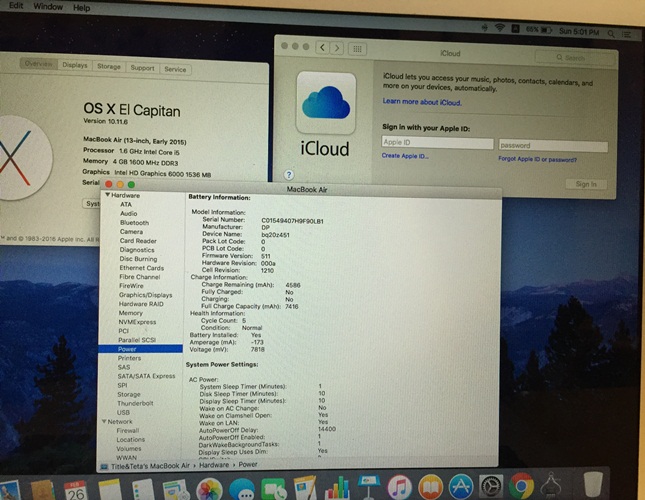Open the yellow Notes app in the Dock

(x=109, y=490)
